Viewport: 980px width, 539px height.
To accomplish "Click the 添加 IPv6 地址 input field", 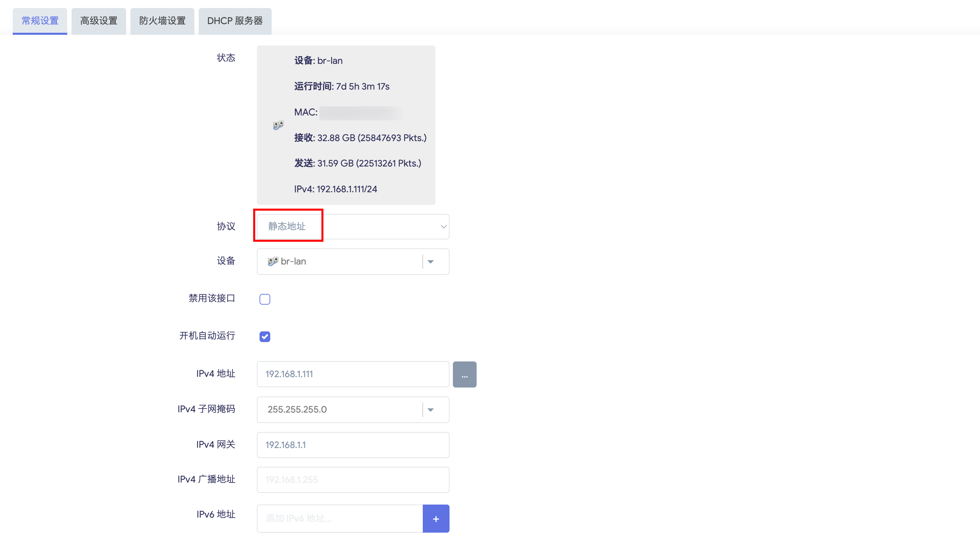I will 339,519.
